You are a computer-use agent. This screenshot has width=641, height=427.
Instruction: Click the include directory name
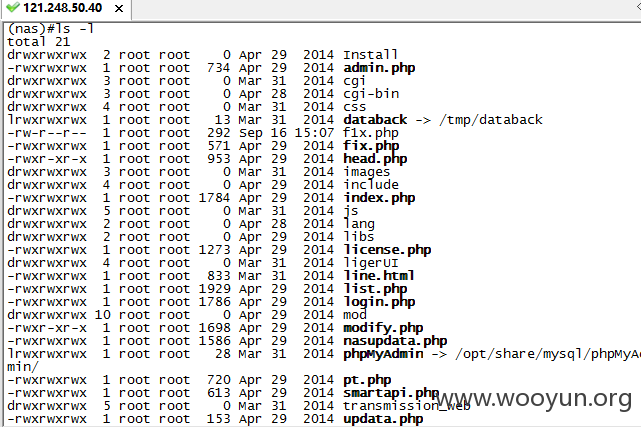(371, 185)
